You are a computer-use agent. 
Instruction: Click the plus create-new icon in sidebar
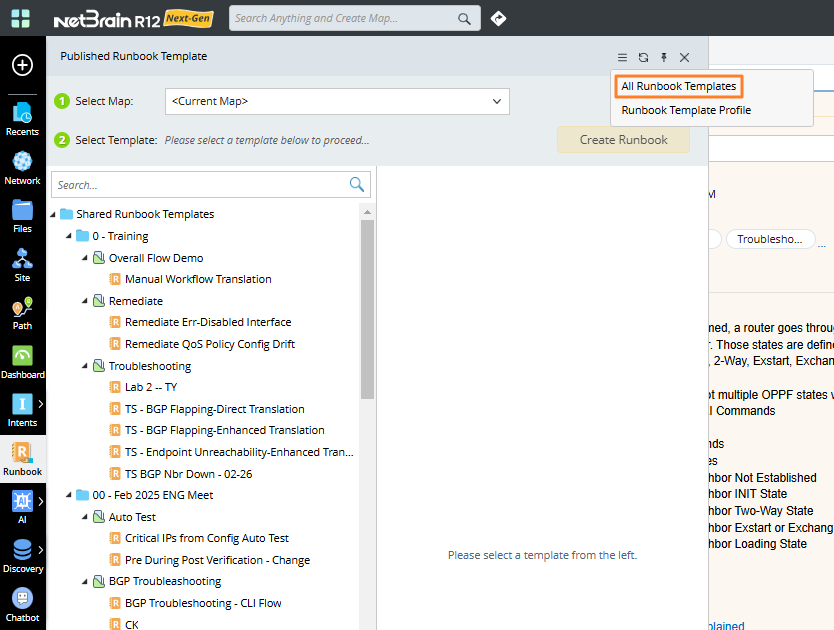[22, 65]
